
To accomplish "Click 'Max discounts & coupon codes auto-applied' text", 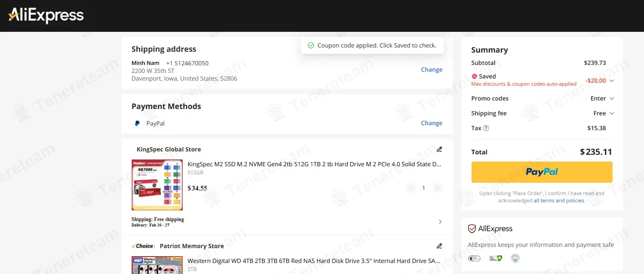I will 524,84.
